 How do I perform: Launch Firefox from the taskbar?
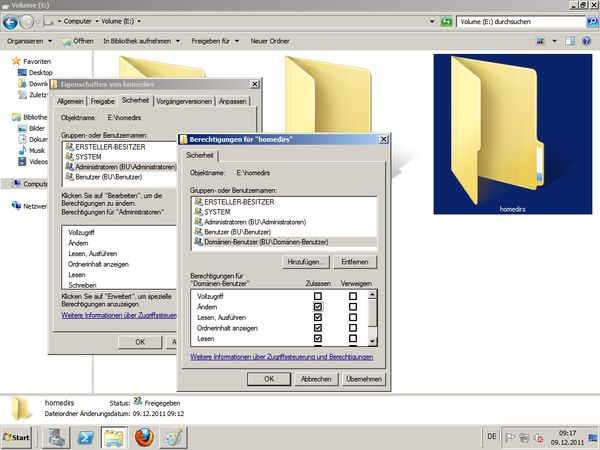point(145,438)
